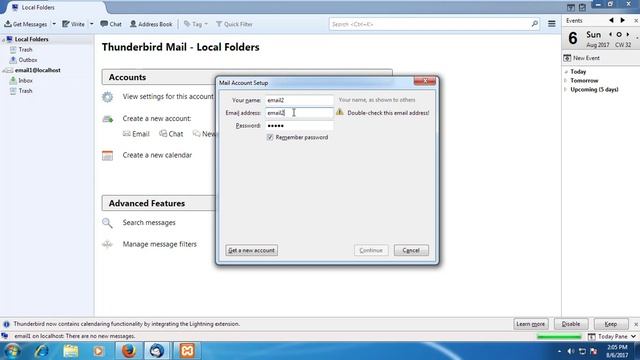Click the message filters icon
640x360 pixels.
(107, 244)
